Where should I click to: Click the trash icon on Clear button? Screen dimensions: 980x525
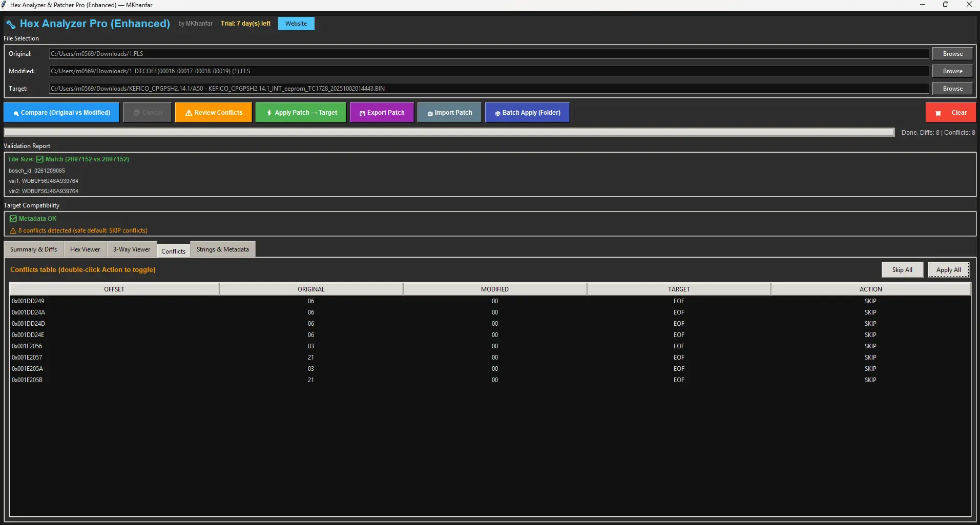coord(938,112)
